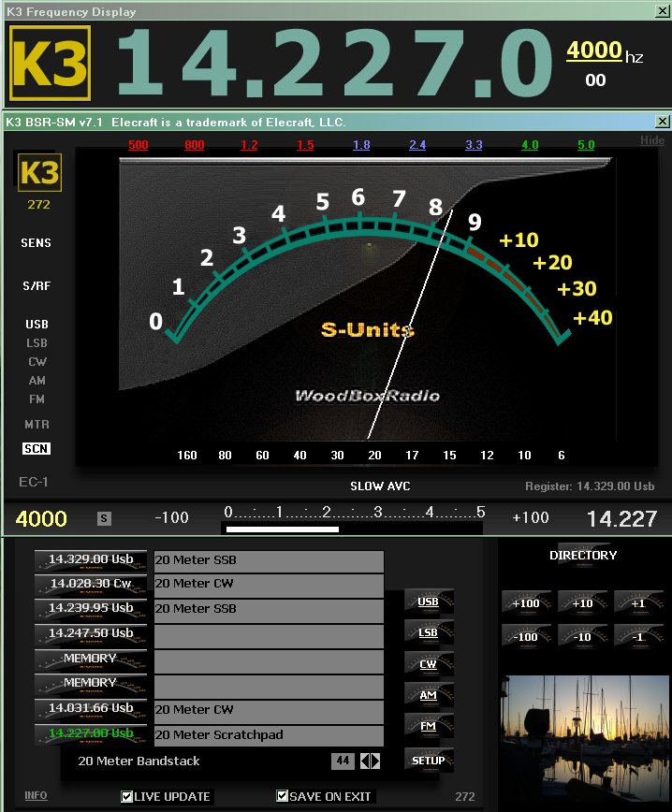Select the 800 filter bandwidth

tap(195, 145)
